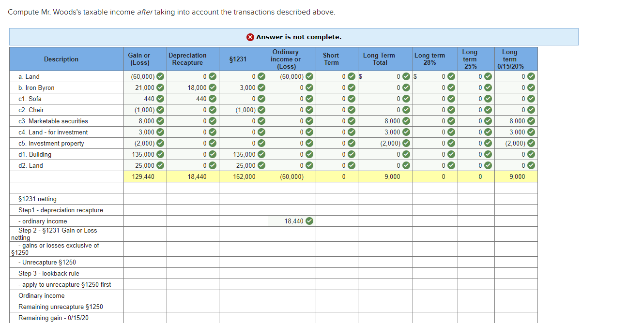644x323 pixels.
Task: Click checkmark by Land for investment 0/15/20% 3,000
Action: pyautogui.click(x=531, y=132)
